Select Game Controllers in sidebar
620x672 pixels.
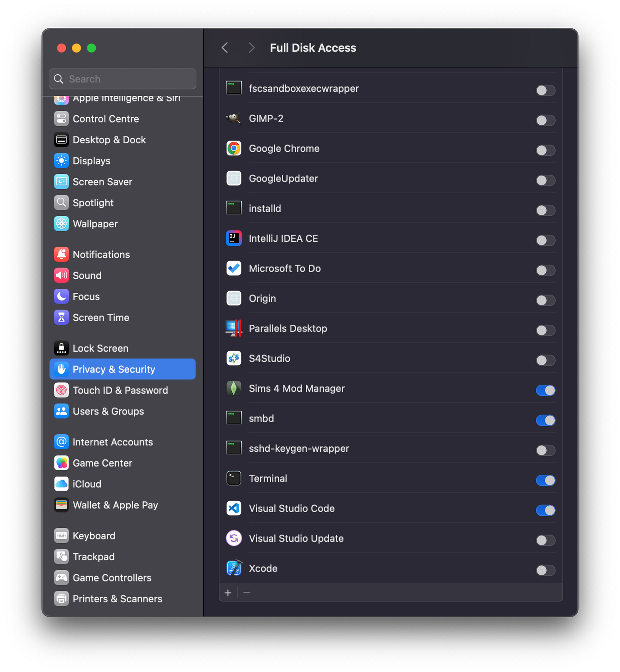coord(122,578)
